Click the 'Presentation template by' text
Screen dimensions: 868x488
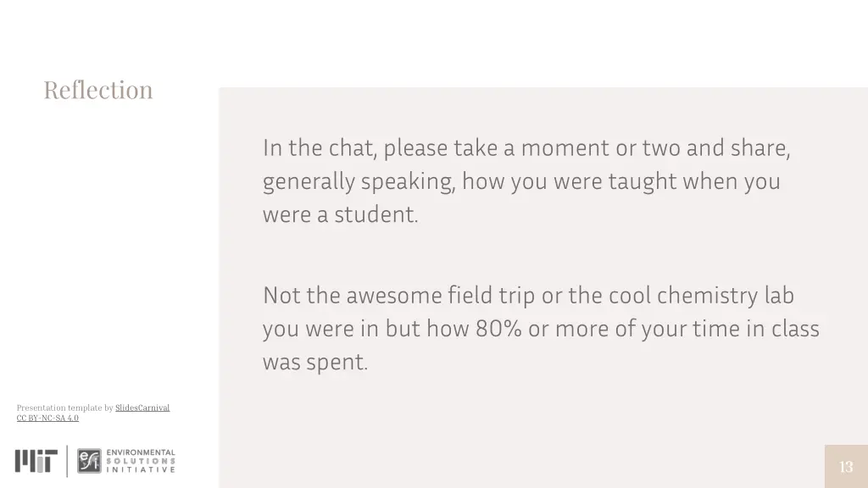click(64, 408)
